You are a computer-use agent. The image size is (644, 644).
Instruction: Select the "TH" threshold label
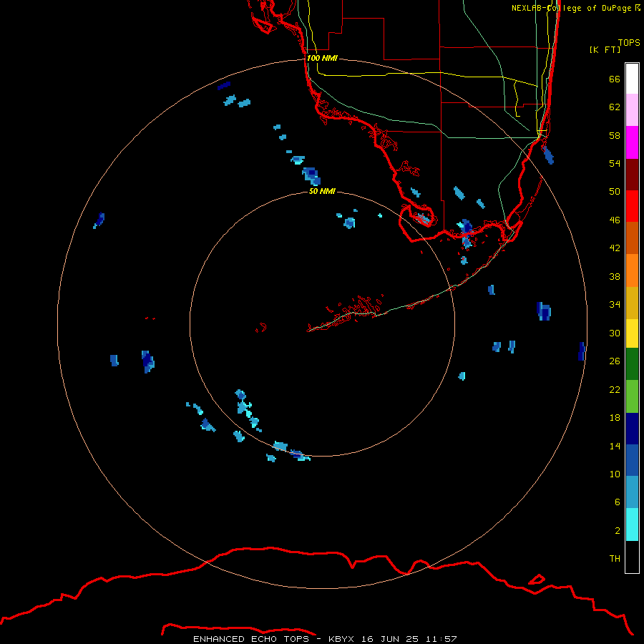point(615,559)
